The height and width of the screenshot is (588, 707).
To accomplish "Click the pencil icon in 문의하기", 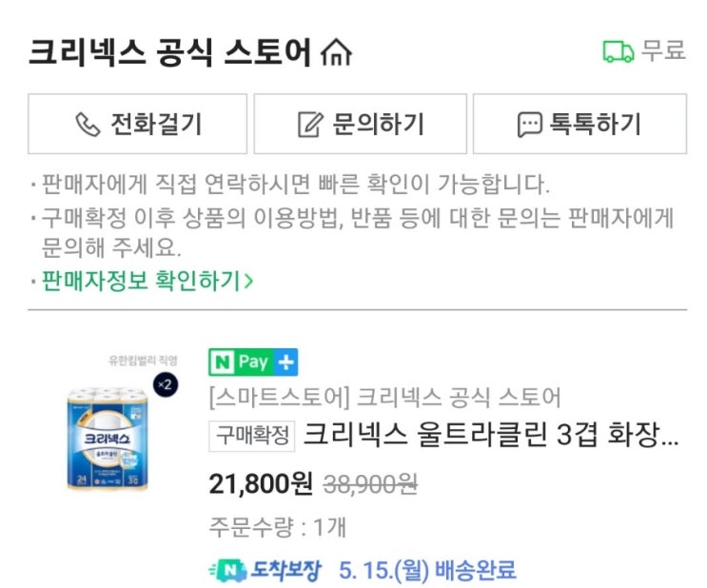I will tap(310, 124).
